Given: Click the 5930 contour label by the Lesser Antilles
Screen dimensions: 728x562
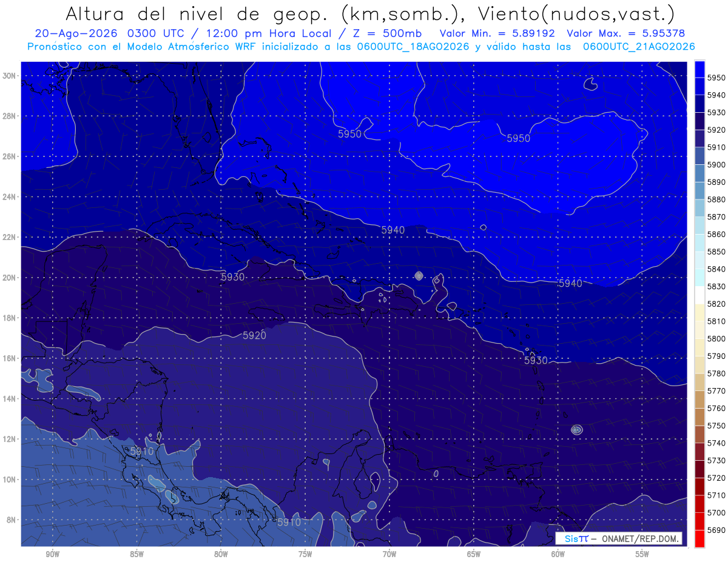Looking at the screenshot, I should [x=536, y=360].
